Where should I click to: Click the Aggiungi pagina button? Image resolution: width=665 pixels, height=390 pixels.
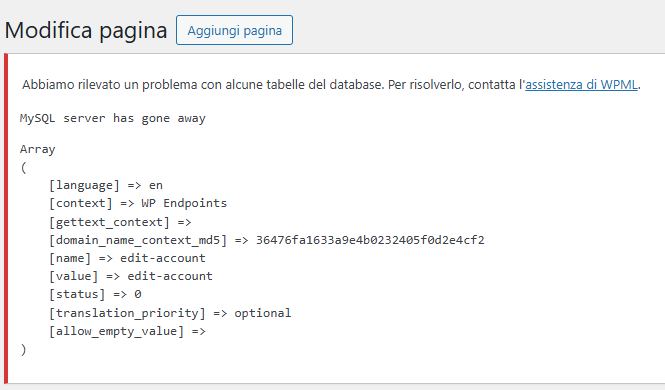[234, 30]
